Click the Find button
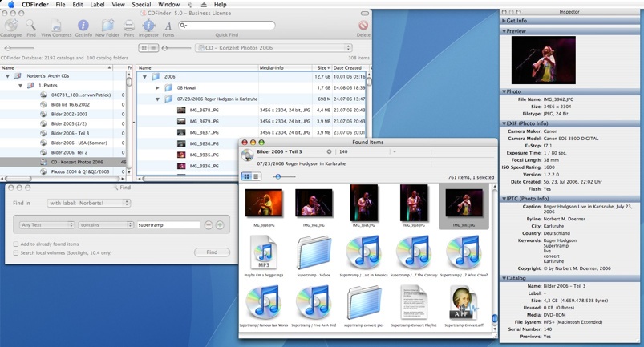The height and width of the screenshot is (347, 644). click(x=212, y=252)
